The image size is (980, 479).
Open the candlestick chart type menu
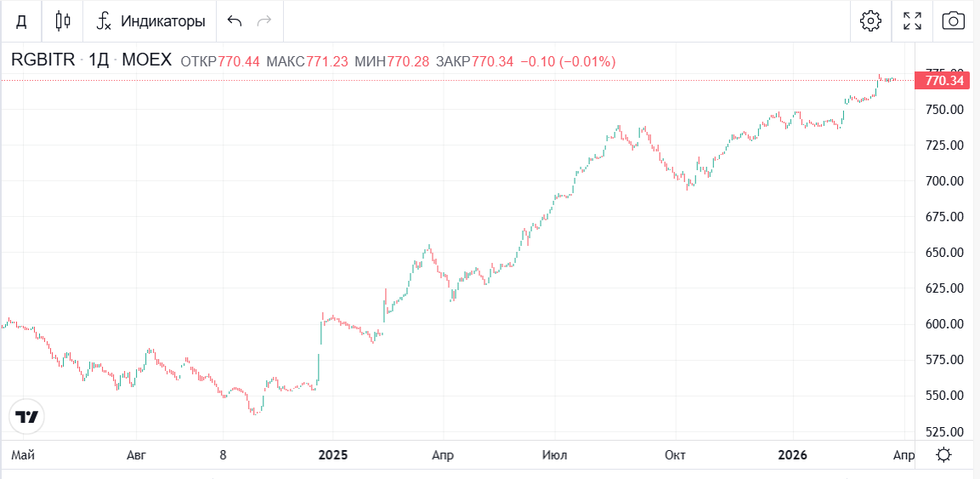click(x=62, y=20)
